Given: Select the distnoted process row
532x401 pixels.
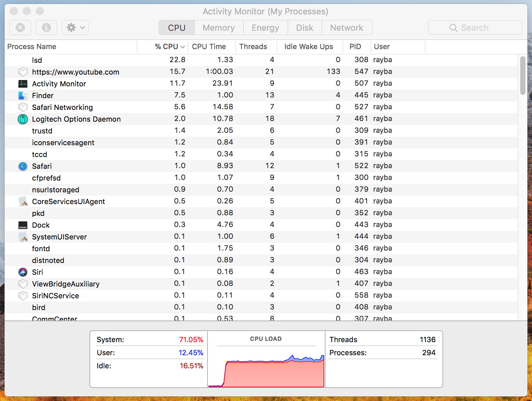Looking at the screenshot, I should [261, 260].
